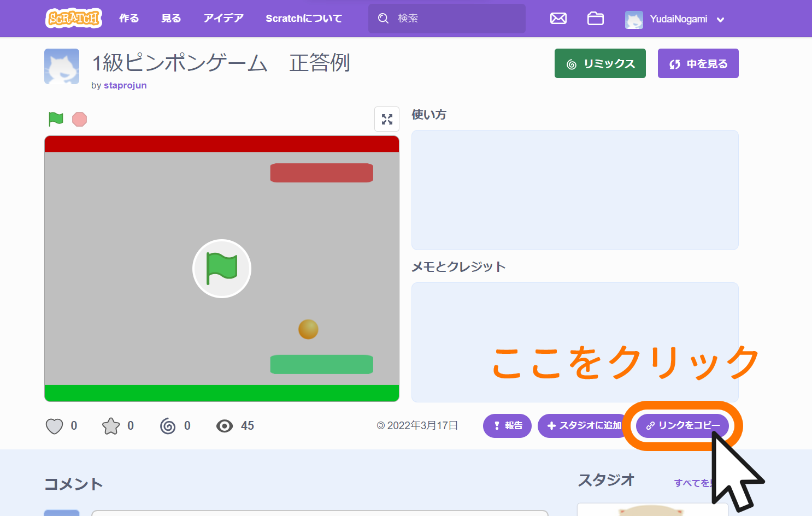Favorite the project with the star
The width and height of the screenshot is (812, 516).
(x=112, y=425)
